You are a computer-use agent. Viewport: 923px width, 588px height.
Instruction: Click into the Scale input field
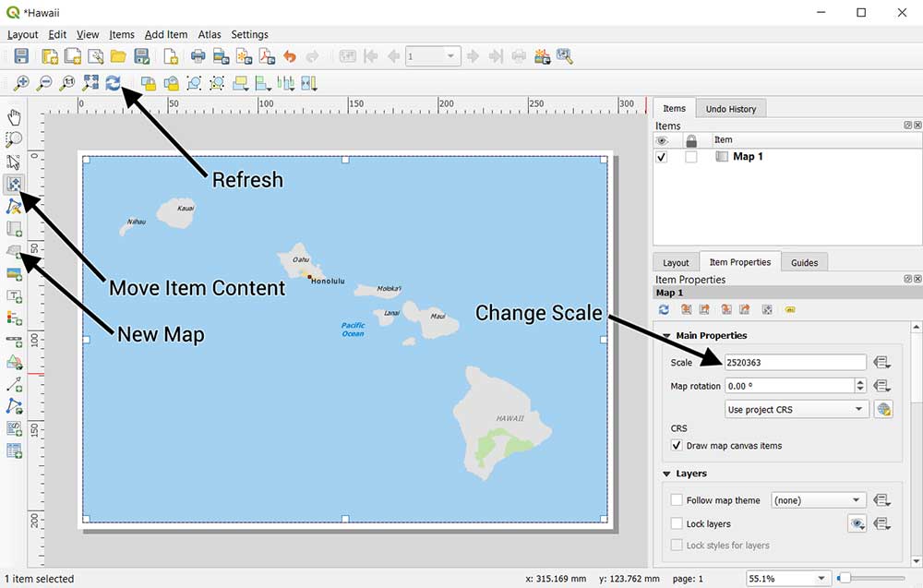(796, 363)
